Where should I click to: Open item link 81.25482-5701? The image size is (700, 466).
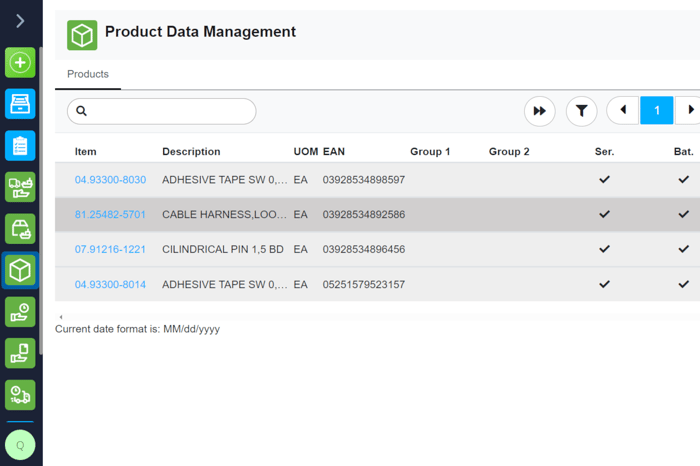(x=110, y=215)
